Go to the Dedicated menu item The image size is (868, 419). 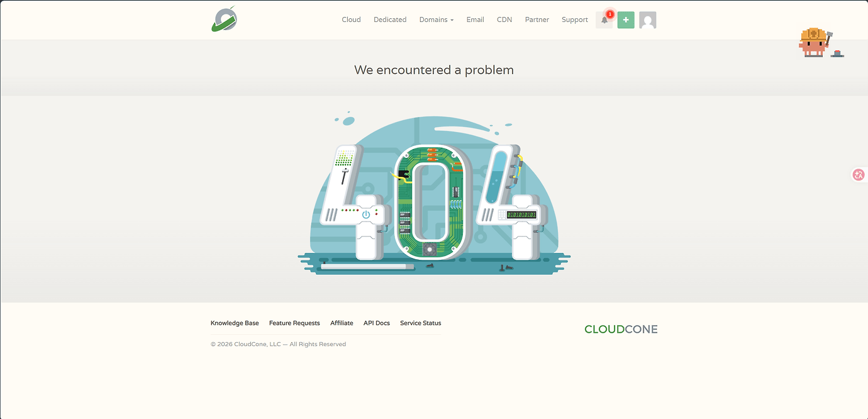(390, 20)
